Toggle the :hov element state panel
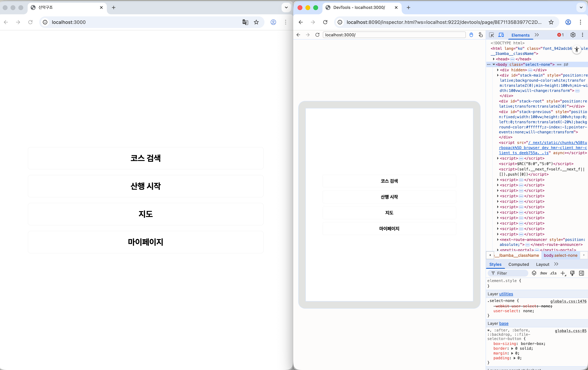Image resolution: width=588 pixels, height=370 pixels. coord(543,273)
